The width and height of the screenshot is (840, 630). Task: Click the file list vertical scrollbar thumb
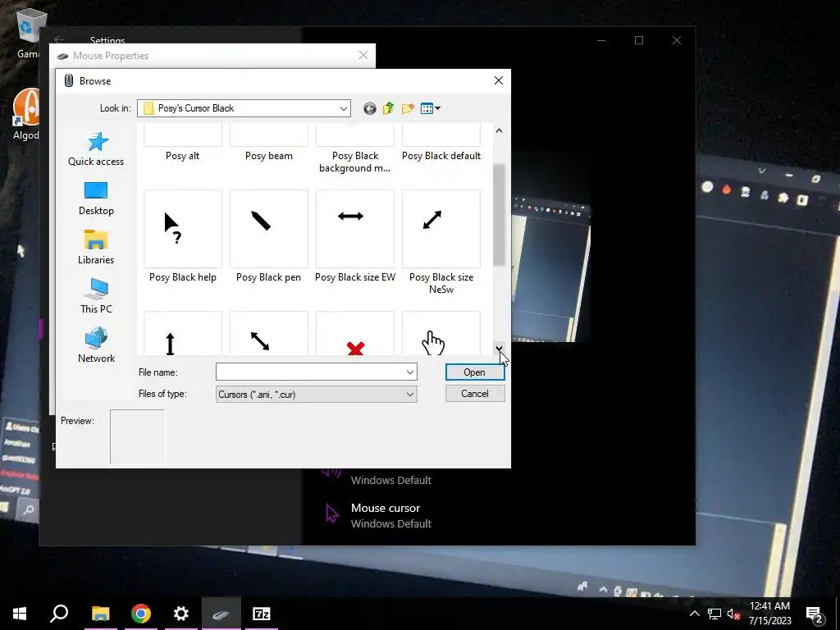[x=499, y=214]
